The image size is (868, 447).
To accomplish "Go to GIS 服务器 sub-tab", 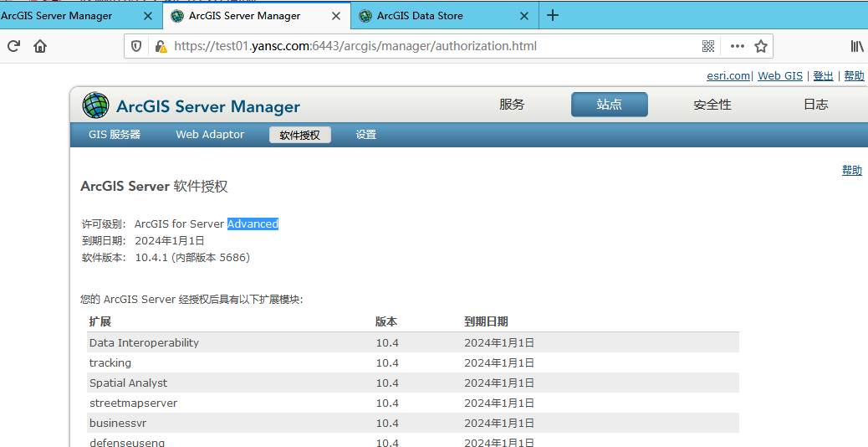I will [x=115, y=135].
